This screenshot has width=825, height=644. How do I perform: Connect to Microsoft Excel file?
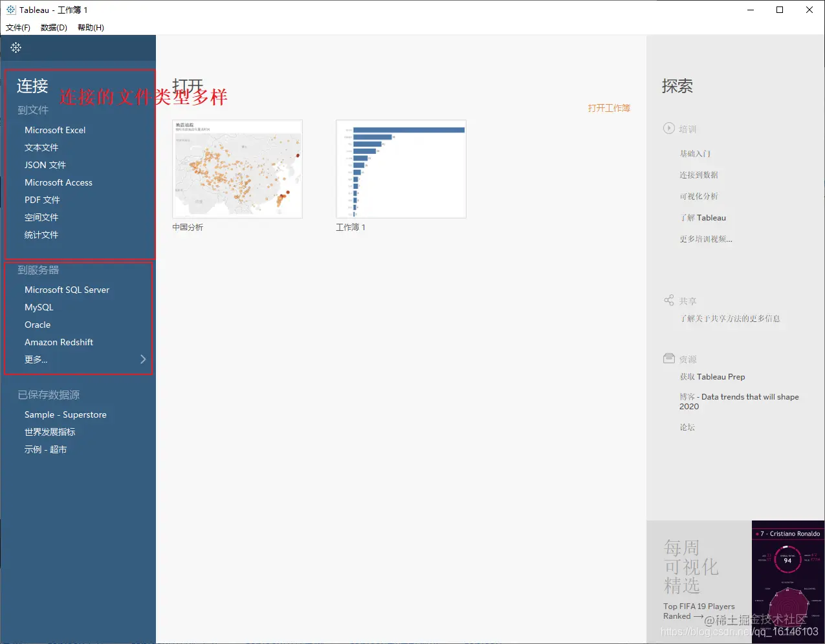tap(55, 130)
